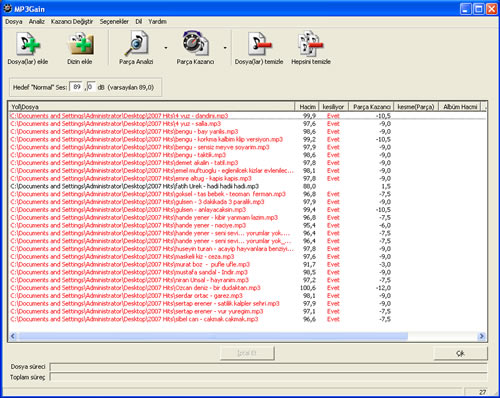This screenshot has width=500, height=398.
Task: Maximize the MP3Gain window
Action: (479, 9)
